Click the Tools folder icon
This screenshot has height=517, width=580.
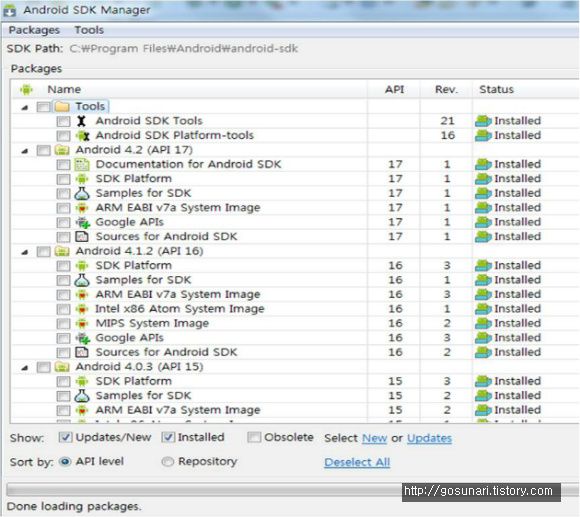(x=62, y=107)
